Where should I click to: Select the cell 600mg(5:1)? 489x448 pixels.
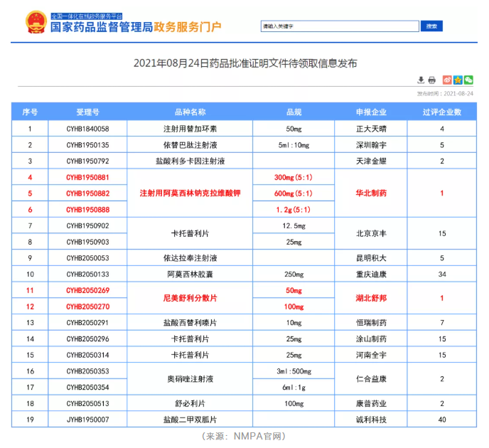(294, 193)
